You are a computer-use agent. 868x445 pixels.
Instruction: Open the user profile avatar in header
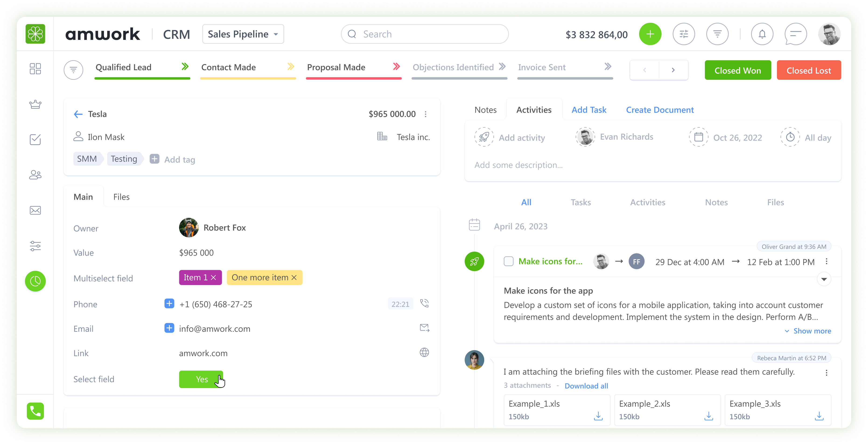point(829,34)
